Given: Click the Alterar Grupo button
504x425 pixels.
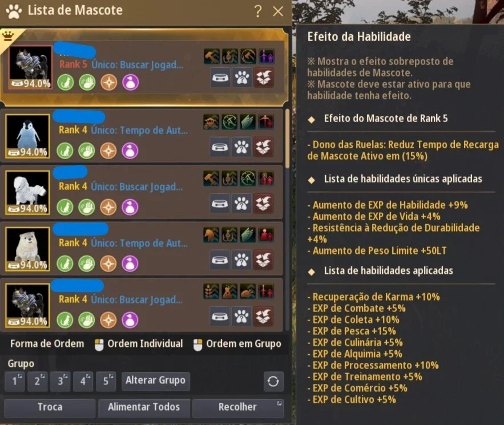Looking at the screenshot, I should pos(156,381).
